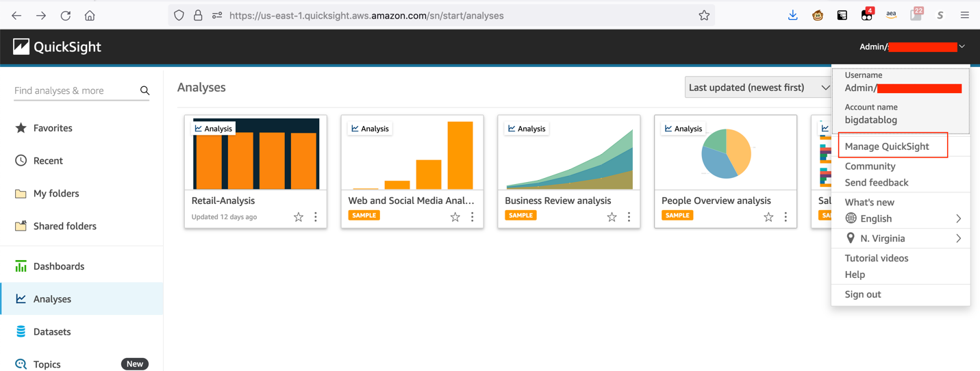Open Tutorial videos from the menu
The width and height of the screenshot is (980, 371).
877,258
